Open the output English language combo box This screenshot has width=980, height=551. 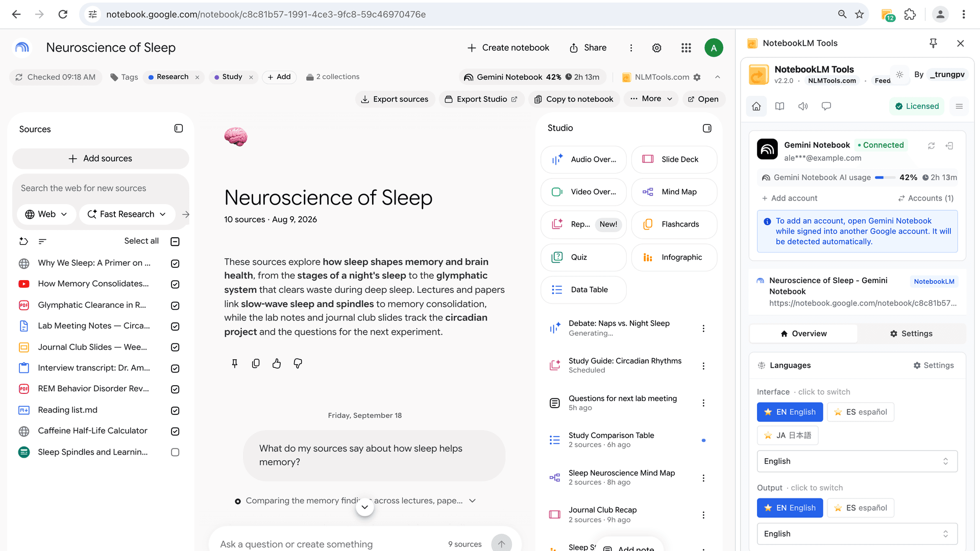coord(857,534)
